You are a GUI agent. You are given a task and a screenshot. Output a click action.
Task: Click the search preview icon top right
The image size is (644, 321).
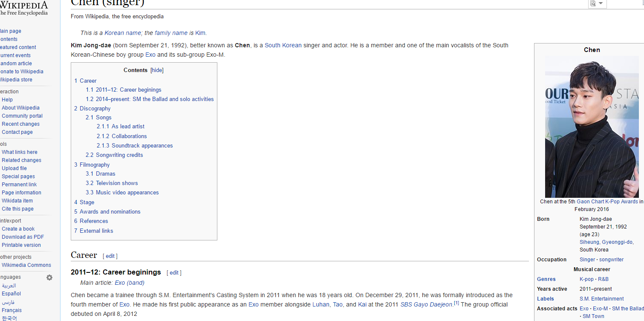click(592, 3)
